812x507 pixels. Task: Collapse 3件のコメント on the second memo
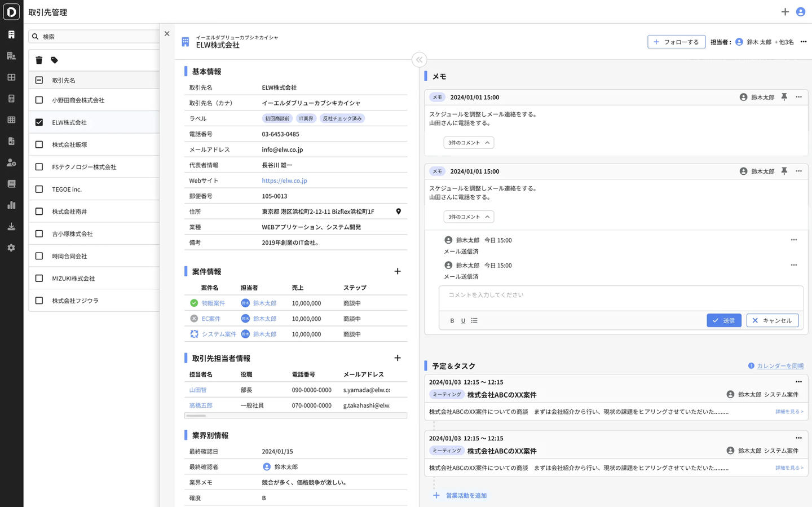click(469, 217)
